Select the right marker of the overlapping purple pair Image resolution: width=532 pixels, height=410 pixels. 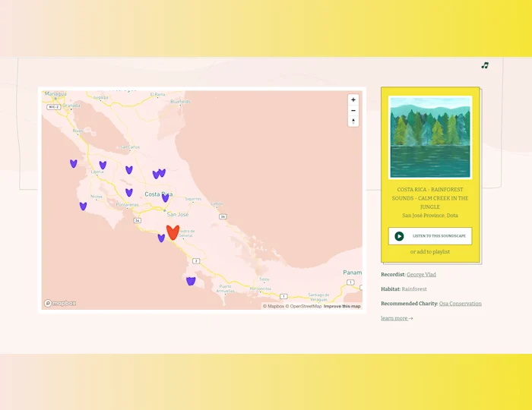tap(163, 173)
